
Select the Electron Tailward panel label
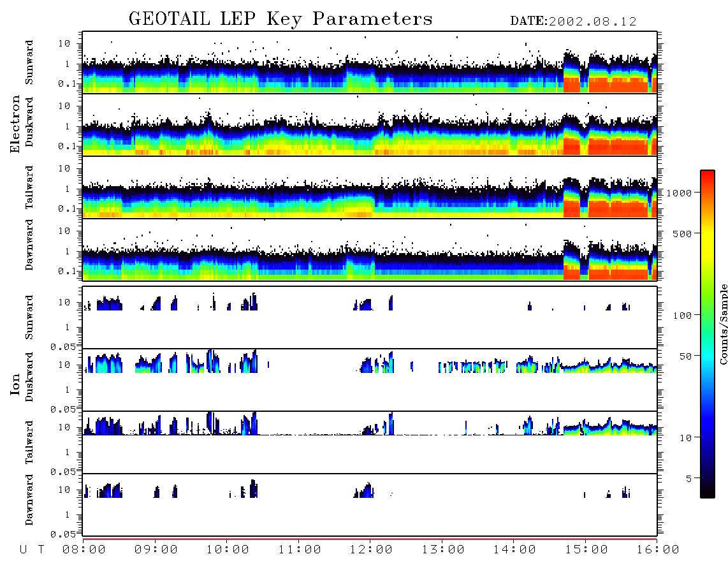point(29,187)
